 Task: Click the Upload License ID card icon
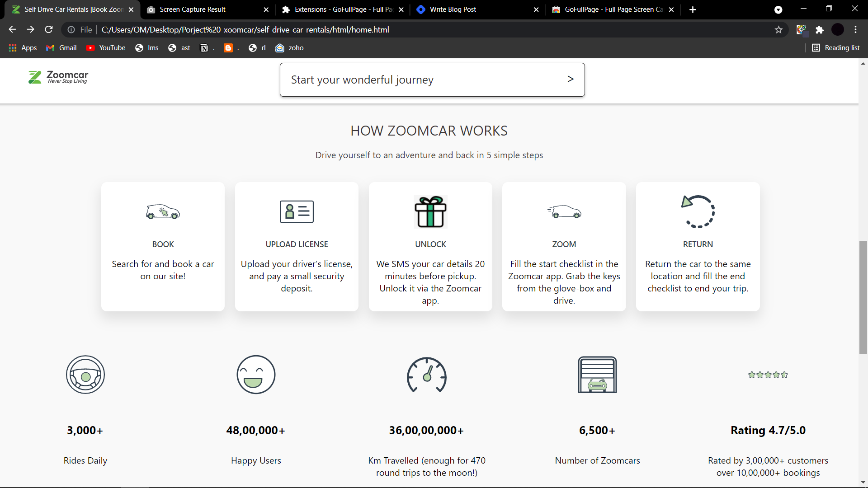click(297, 211)
